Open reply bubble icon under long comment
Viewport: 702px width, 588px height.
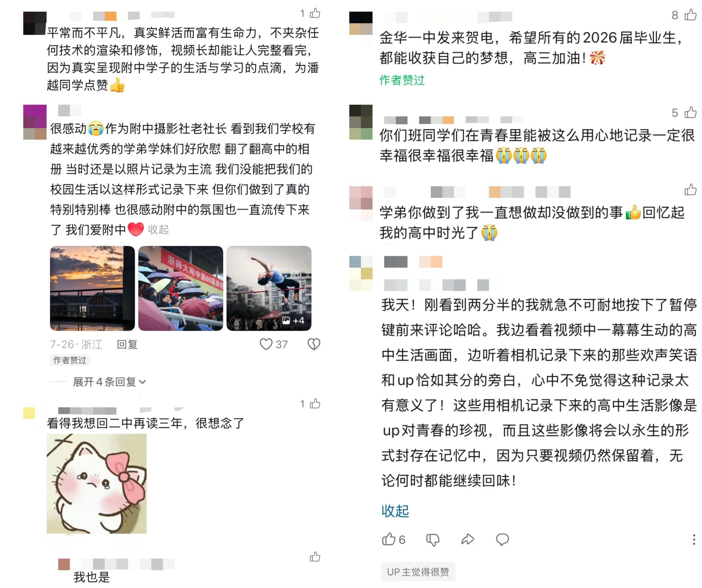[x=502, y=540]
